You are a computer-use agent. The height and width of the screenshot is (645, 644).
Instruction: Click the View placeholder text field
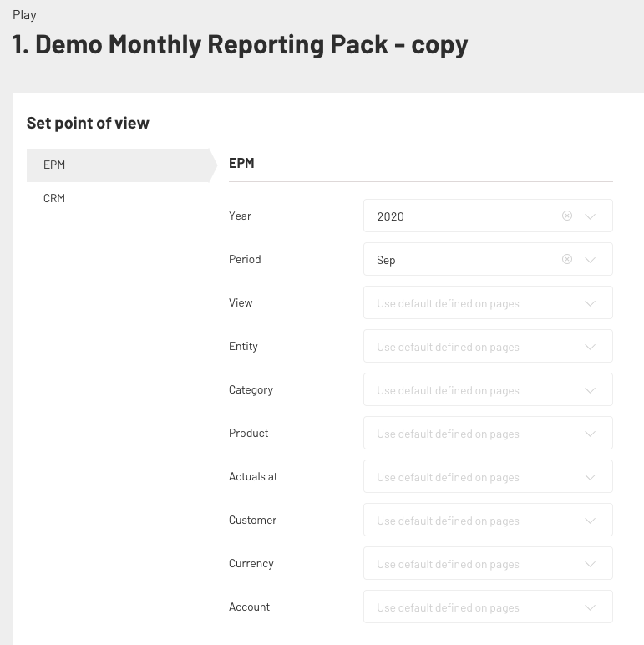coord(488,302)
